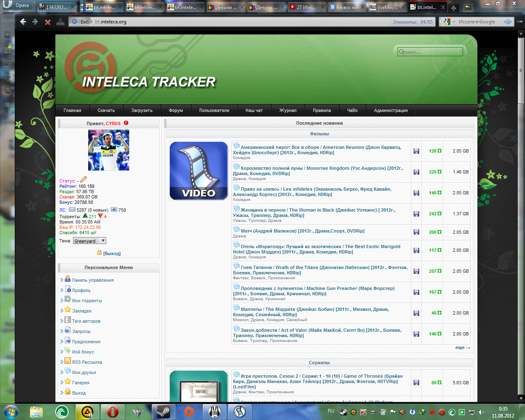This screenshot has height=420, width=525.
Task: Click the taskbar clock showing 0:35
Action: tap(503, 412)
